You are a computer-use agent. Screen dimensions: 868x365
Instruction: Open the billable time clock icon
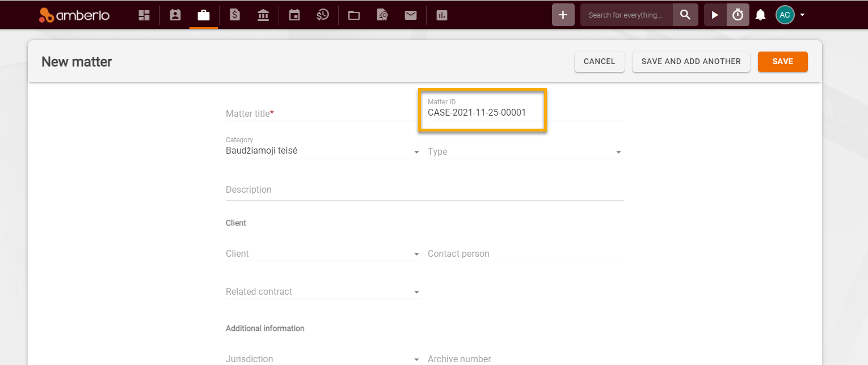[x=322, y=15]
